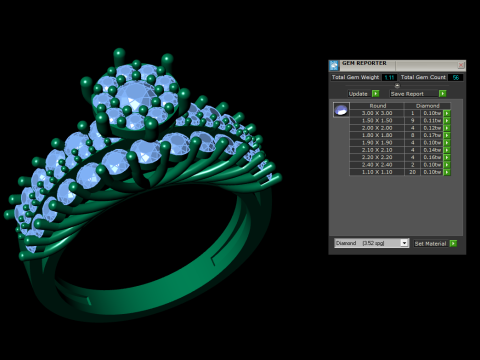Screen dimensions: 480x360
Task: Click the green arrow for 3.00 X 3.00 row
Action: click(x=447, y=113)
